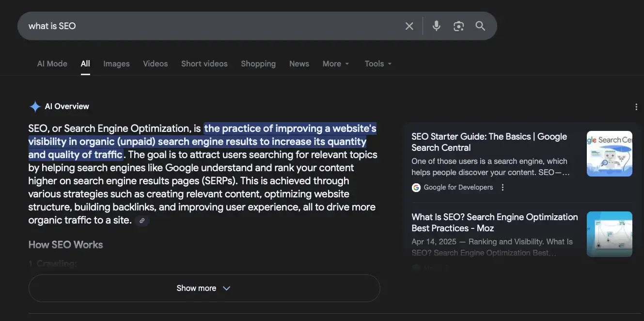Open the Images tab
Image resolution: width=644 pixels, height=321 pixels.
pos(116,64)
